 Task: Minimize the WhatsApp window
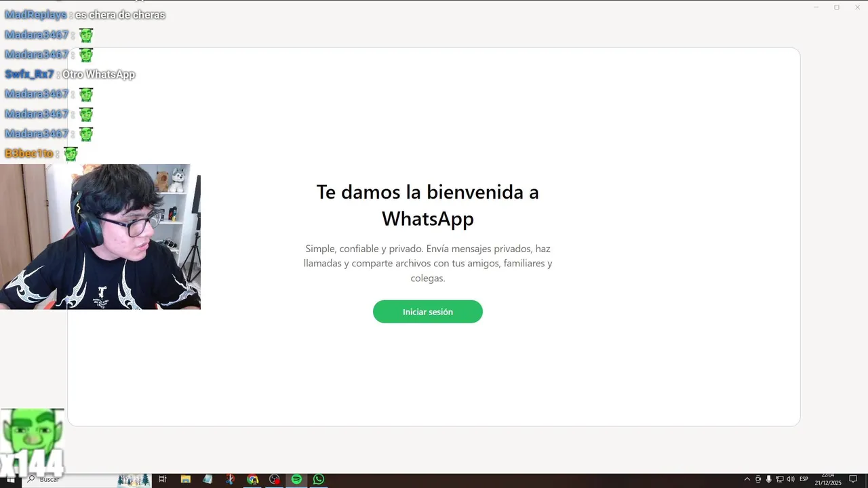pyautogui.click(x=816, y=7)
